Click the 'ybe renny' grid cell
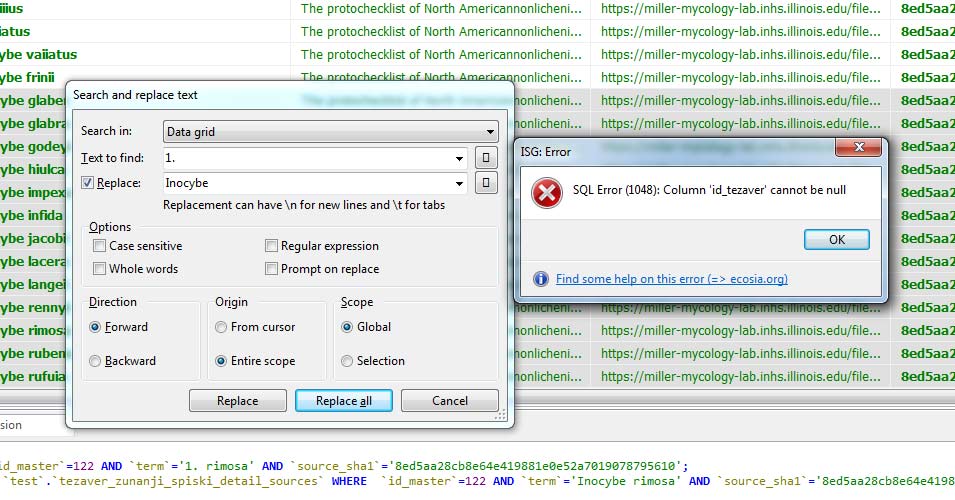This screenshot has height=500, width=955. click(x=33, y=308)
